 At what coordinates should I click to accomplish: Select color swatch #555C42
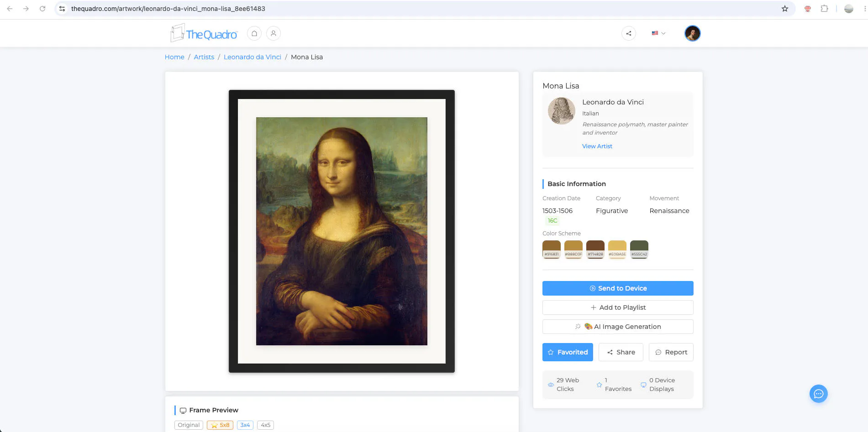[x=639, y=250]
